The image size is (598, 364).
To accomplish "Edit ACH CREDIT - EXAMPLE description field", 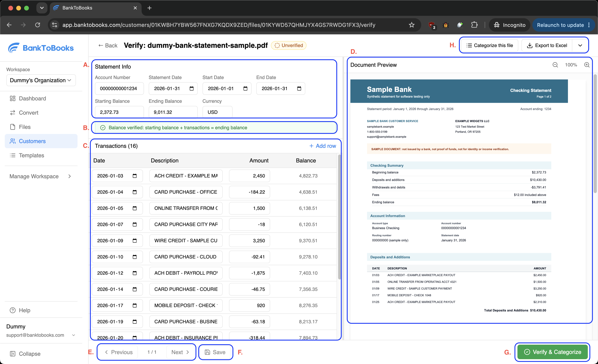I will pyautogui.click(x=186, y=176).
